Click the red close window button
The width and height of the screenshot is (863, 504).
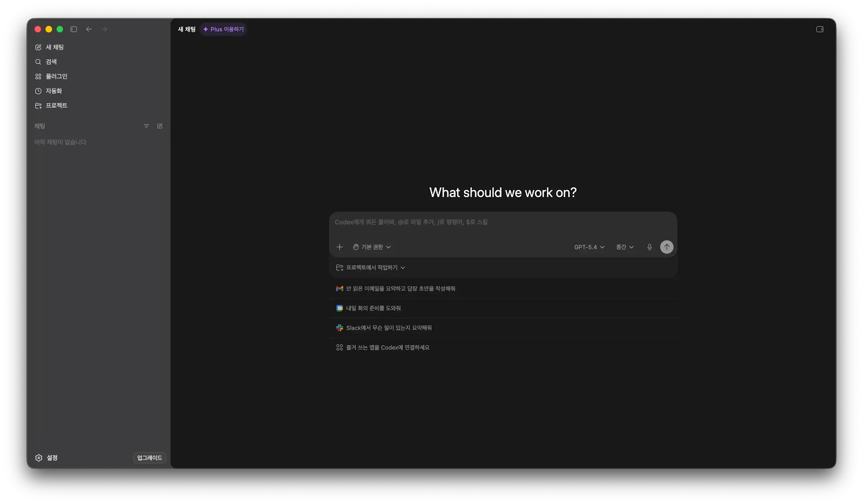(x=38, y=29)
